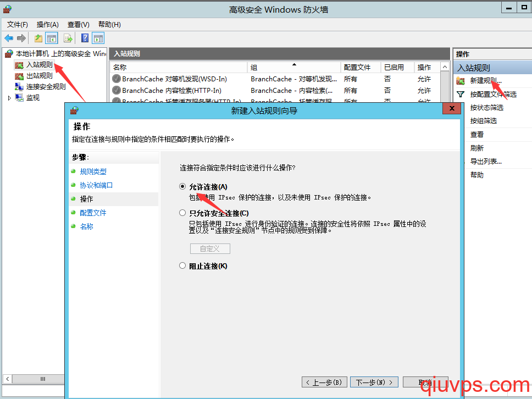Sort rules by the 名称 column header

click(x=179, y=67)
